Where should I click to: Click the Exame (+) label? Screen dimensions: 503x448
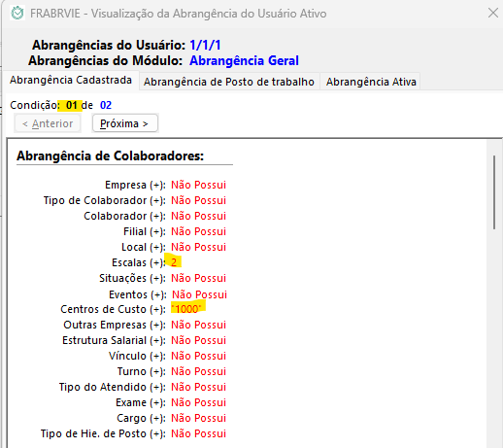(x=141, y=402)
